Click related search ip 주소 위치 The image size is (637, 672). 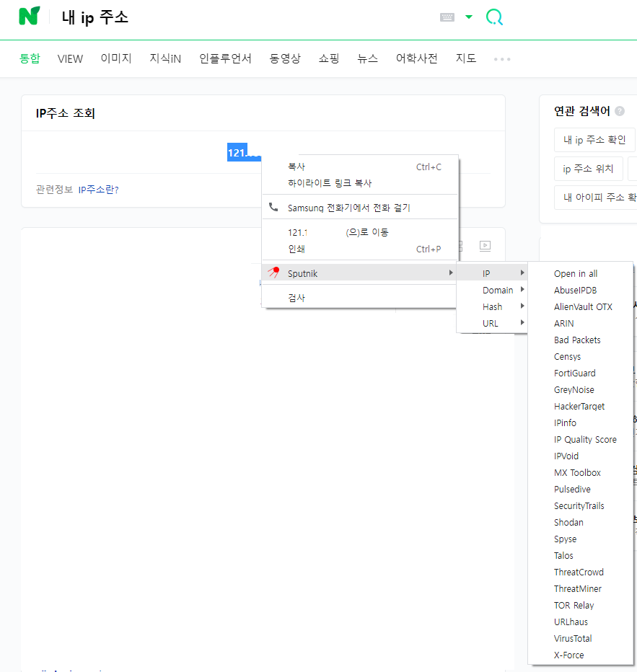[588, 169]
